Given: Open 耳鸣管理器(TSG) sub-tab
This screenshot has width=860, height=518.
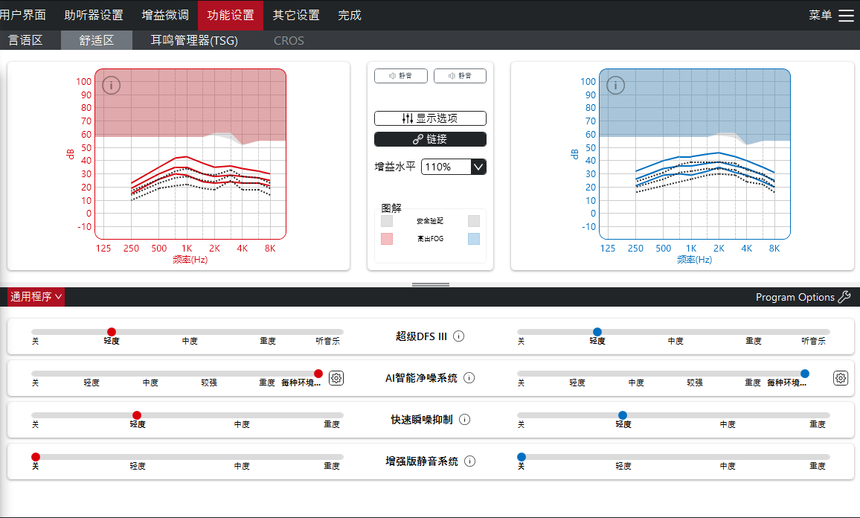Looking at the screenshot, I should 194,41.
